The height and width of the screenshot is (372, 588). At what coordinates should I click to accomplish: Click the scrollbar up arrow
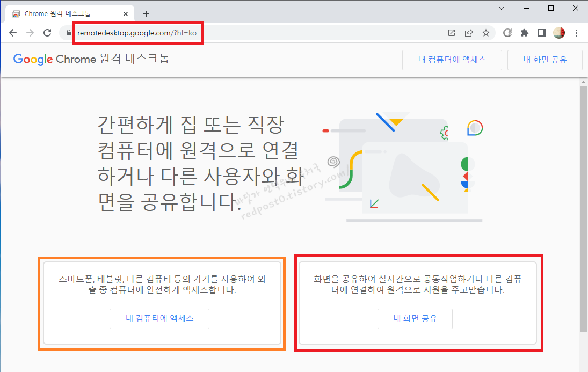pos(583,82)
